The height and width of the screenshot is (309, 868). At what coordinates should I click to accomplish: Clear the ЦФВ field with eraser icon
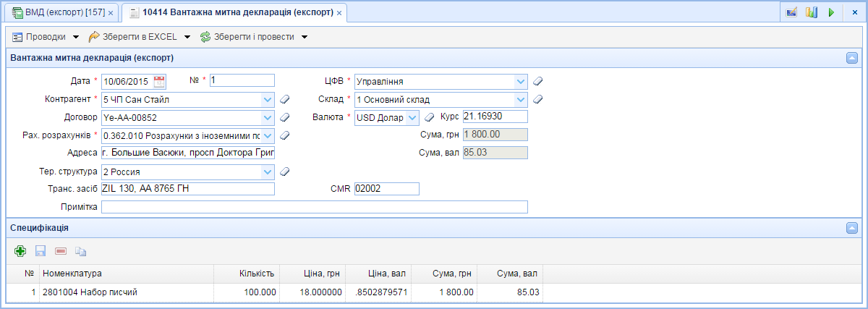pos(537,81)
